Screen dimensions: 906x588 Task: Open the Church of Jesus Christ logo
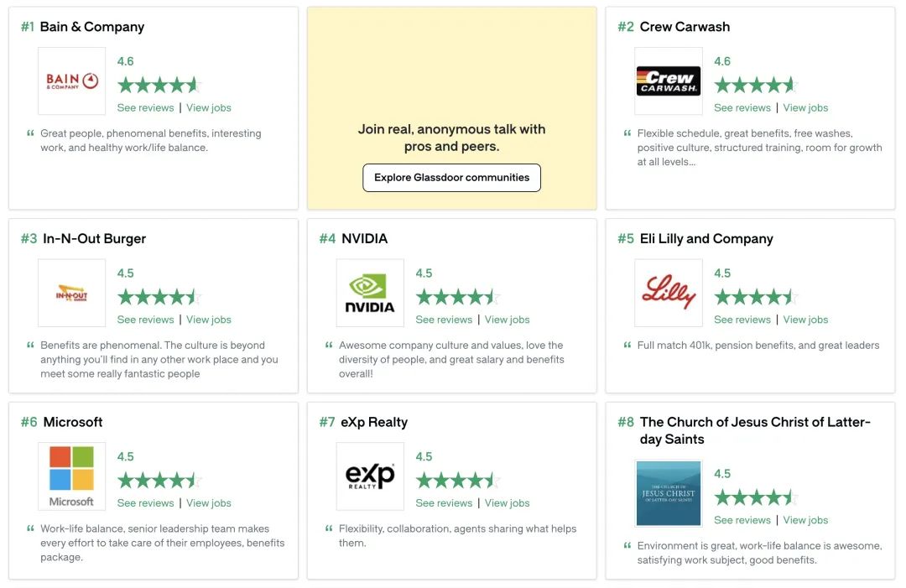669,493
